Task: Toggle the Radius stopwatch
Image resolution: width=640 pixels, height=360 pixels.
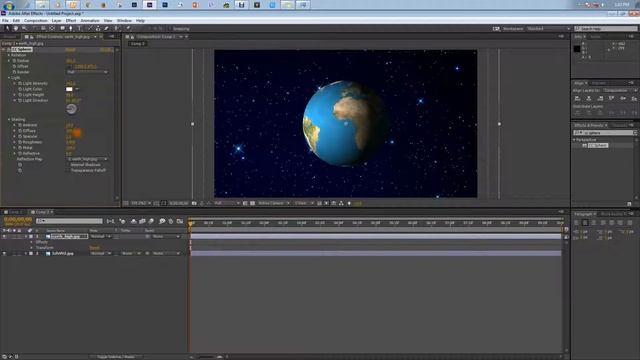Action: [x=14, y=61]
